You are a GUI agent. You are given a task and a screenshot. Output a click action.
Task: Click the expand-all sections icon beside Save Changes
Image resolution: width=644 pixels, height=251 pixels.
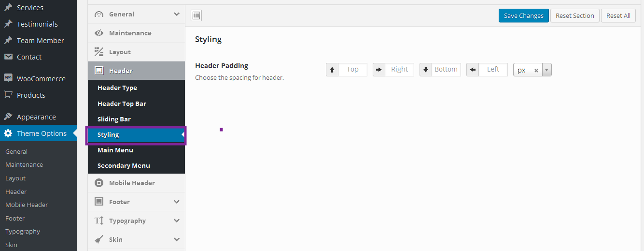(x=196, y=16)
